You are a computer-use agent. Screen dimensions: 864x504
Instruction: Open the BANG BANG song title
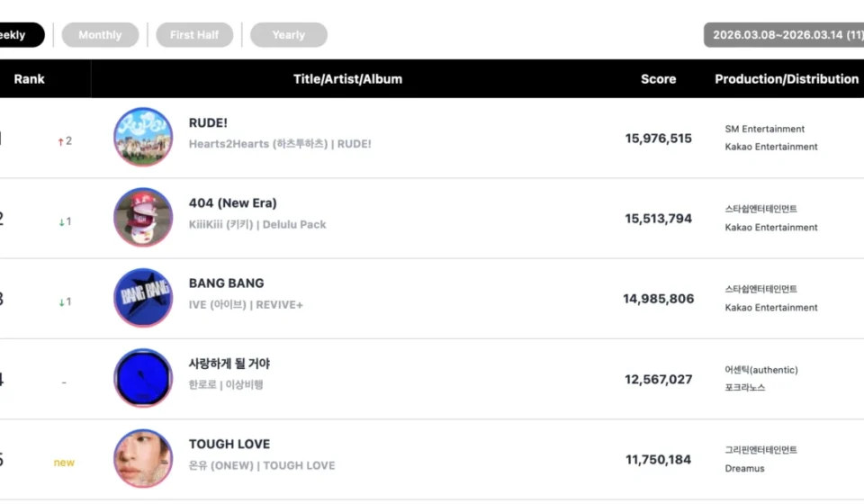[226, 283]
